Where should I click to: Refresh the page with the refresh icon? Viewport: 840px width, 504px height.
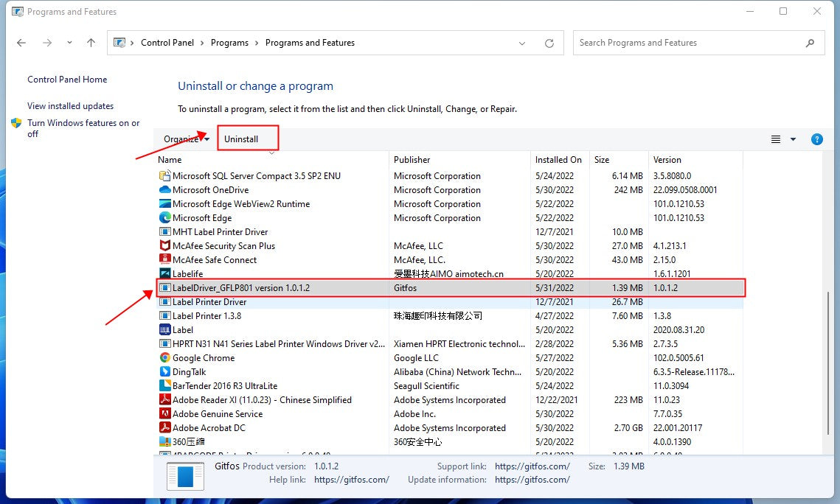pos(549,43)
